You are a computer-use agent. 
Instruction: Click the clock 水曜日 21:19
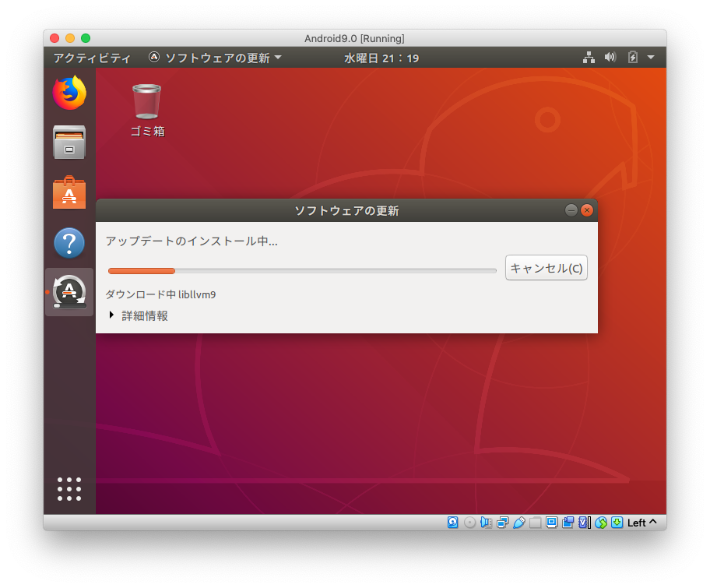tap(381, 58)
